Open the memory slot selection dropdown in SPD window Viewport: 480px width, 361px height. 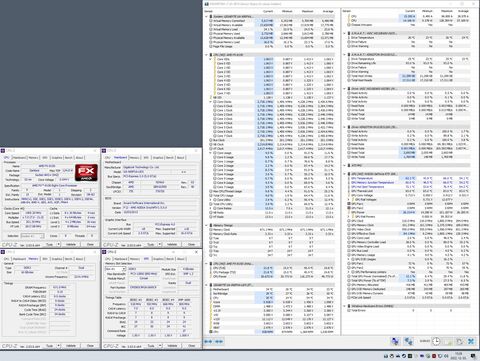coord(114,269)
